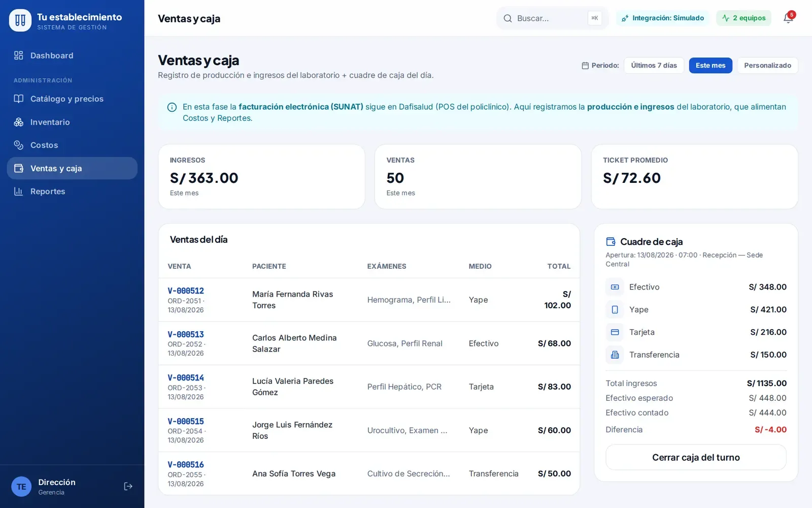Click the Ventas 50 card
812x508 pixels.
478,177
